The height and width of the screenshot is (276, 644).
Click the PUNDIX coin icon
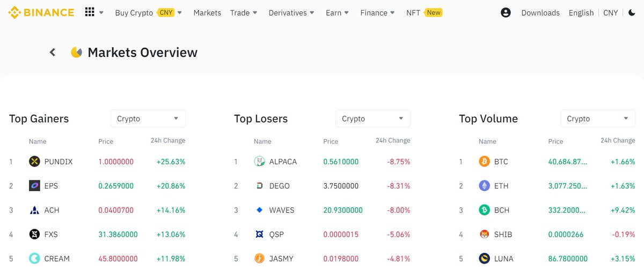click(x=34, y=162)
